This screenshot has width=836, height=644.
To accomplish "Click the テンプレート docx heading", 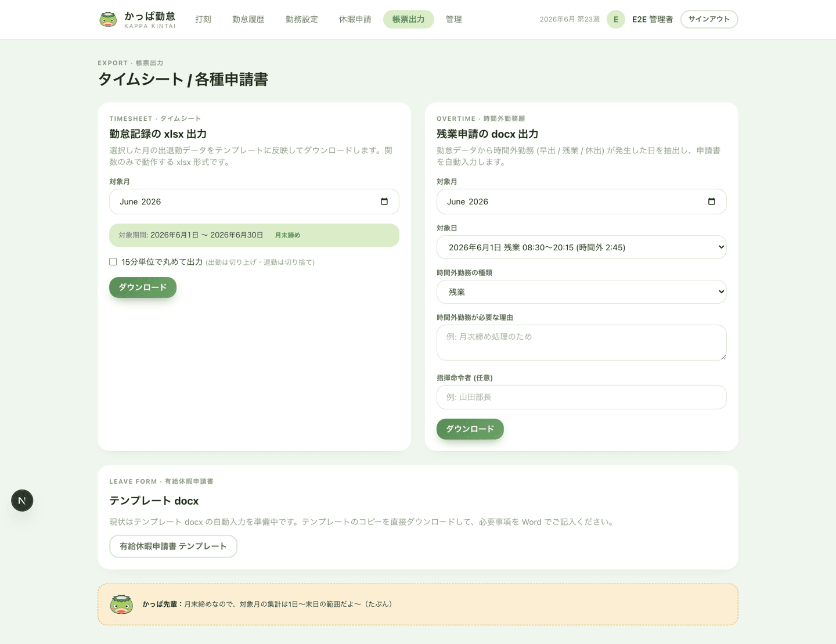I will pyautogui.click(x=154, y=501).
